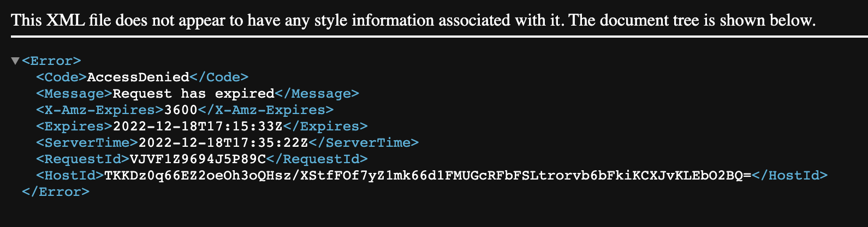Click the AccessDenied code value
This screenshot has width=868, height=227.
(138, 77)
